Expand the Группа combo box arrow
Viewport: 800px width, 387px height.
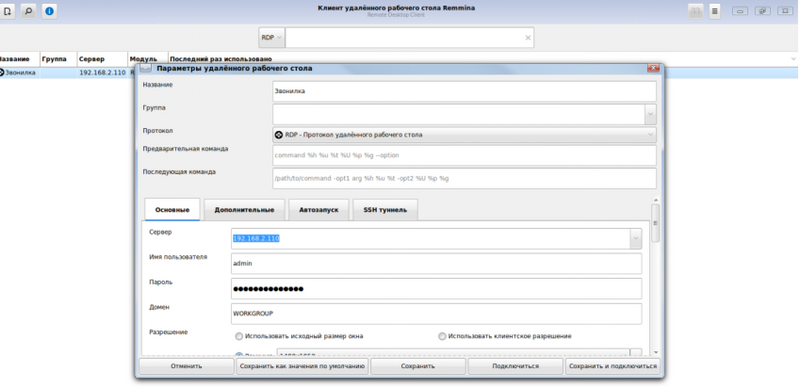pos(650,115)
